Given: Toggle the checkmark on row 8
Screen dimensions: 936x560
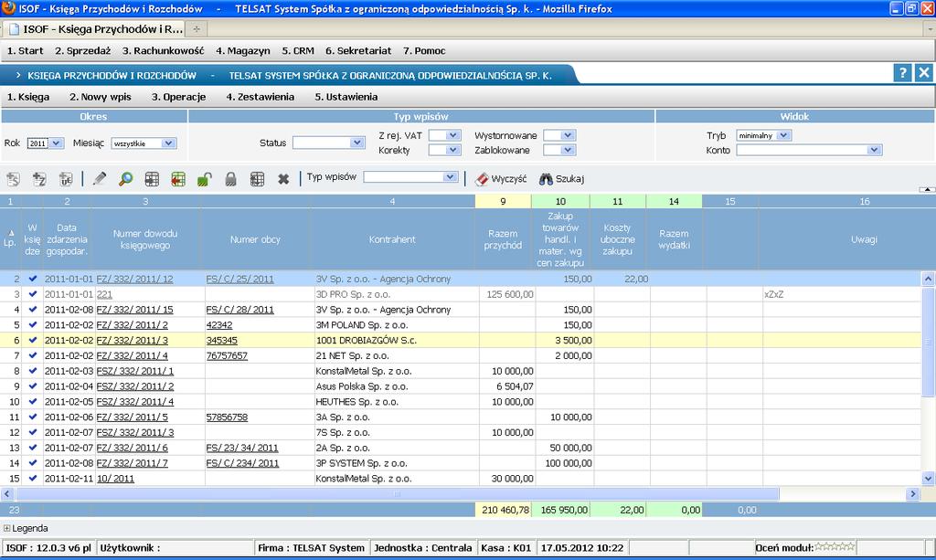Looking at the screenshot, I should (x=33, y=371).
